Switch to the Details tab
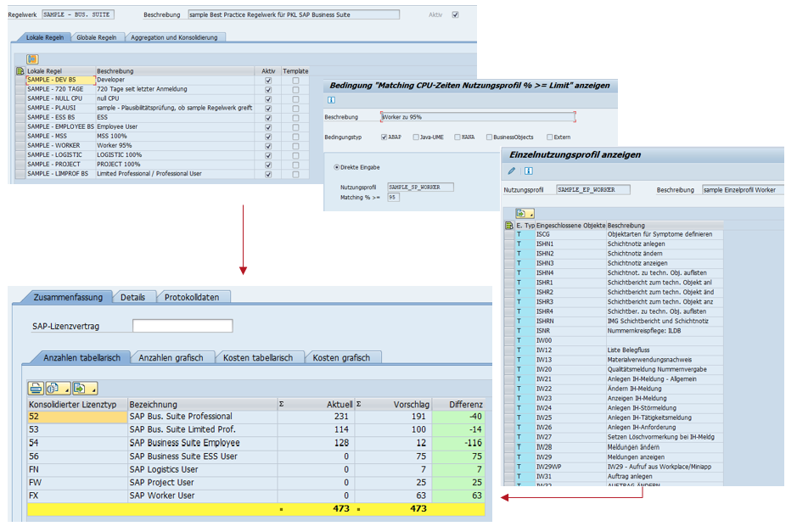The image size is (797, 532). (132, 297)
